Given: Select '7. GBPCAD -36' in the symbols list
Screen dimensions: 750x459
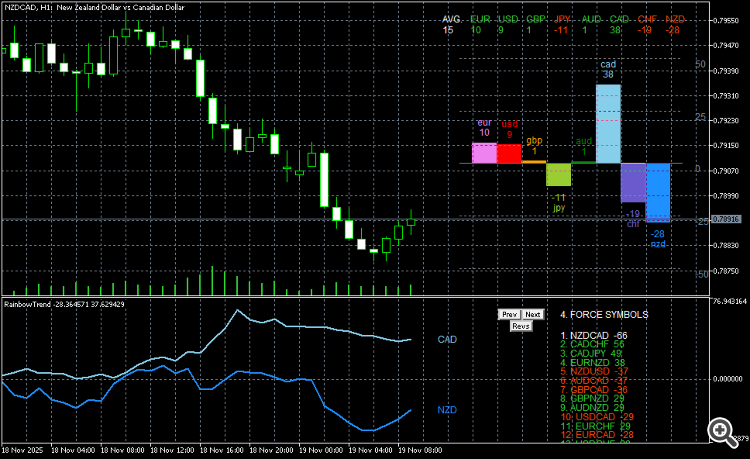Looking at the screenshot, I should pos(594,390).
